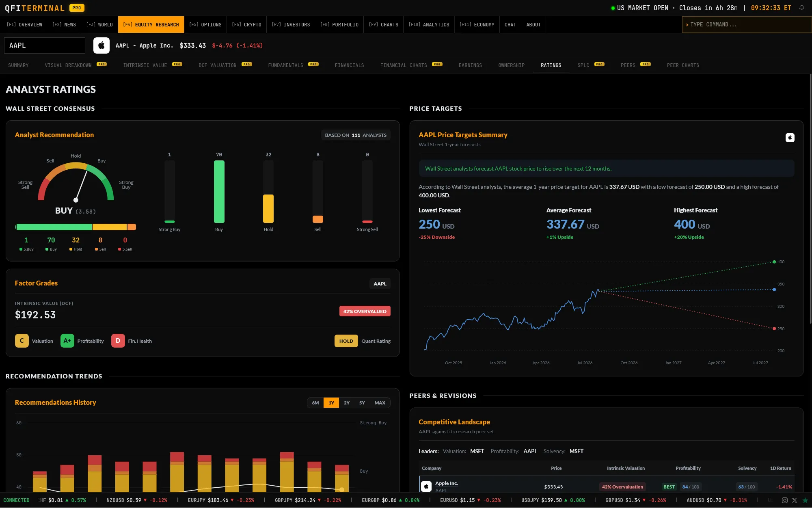Screen dimensions: 812x508
Task: Click the AAPL chip in Factor Grades
Action: tap(380, 284)
